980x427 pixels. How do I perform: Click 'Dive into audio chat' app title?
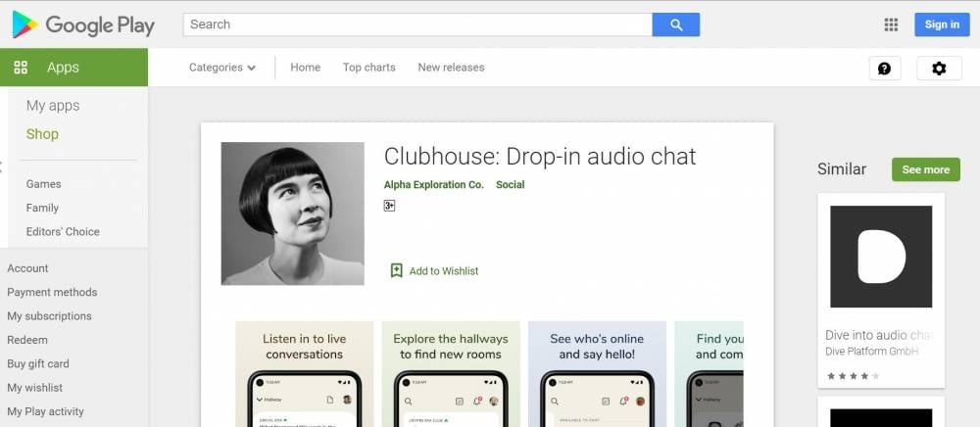pyautogui.click(x=878, y=335)
